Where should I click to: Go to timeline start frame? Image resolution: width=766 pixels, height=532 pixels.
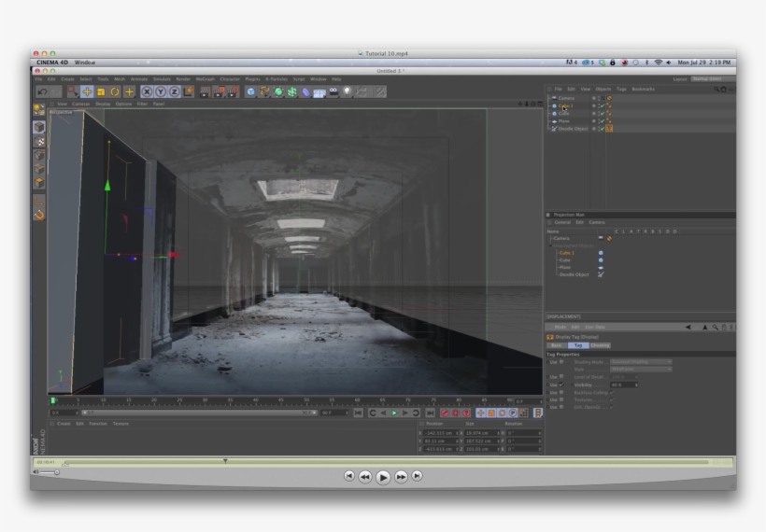coord(359,413)
